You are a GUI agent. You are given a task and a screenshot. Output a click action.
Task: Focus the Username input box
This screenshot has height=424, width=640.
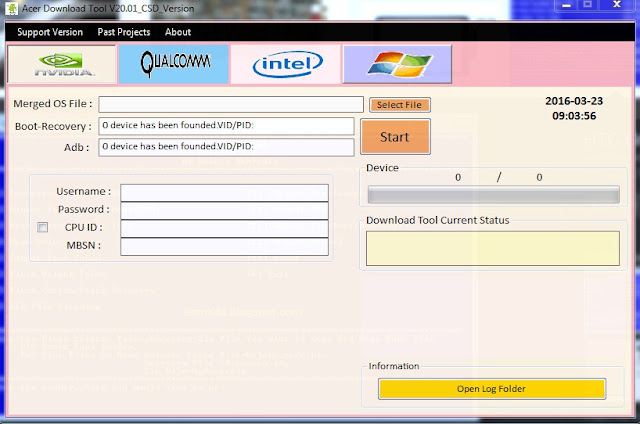coord(224,193)
